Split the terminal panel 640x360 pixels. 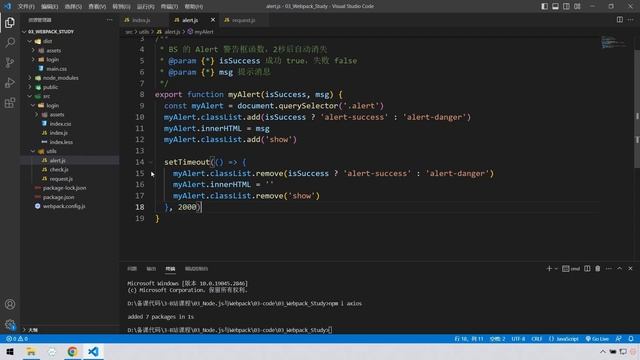click(587, 269)
